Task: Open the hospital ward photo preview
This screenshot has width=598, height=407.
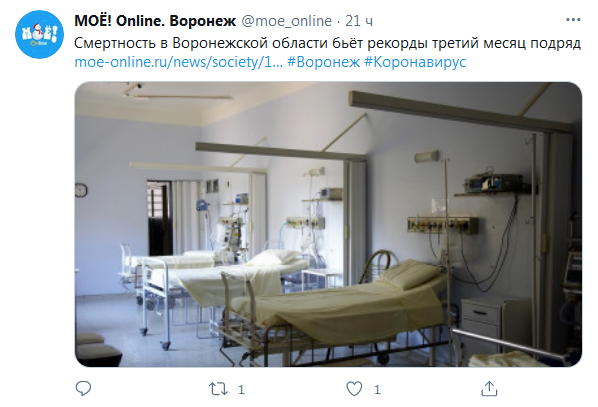Action: point(328,224)
